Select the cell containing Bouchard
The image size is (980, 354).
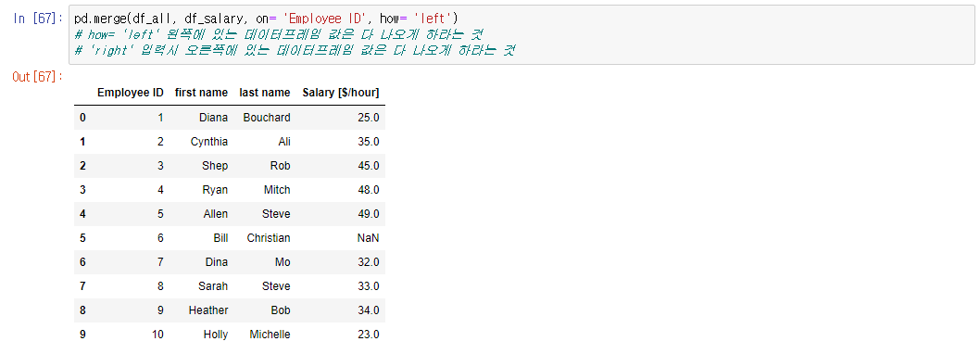point(267,118)
